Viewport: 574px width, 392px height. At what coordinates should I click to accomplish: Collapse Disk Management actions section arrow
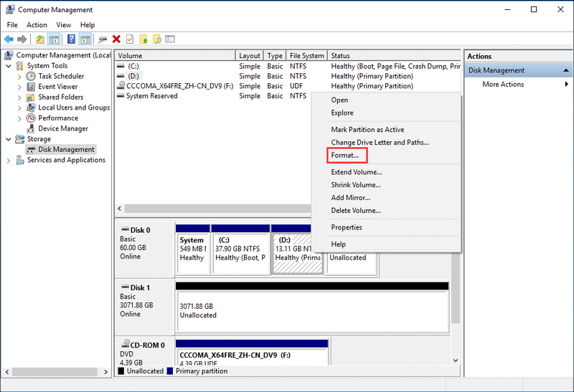click(566, 70)
